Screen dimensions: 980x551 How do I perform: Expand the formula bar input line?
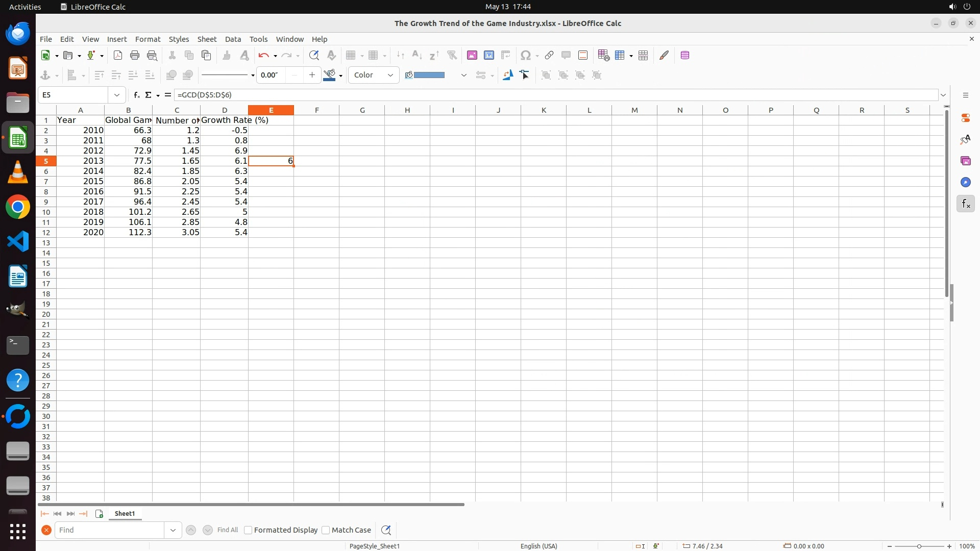click(943, 95)
